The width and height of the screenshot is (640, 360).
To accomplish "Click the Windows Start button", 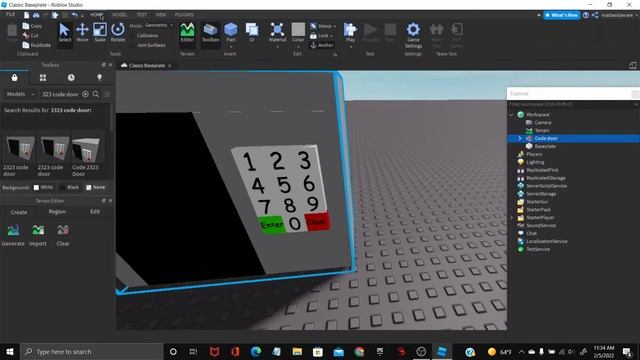I will (10, 351).
